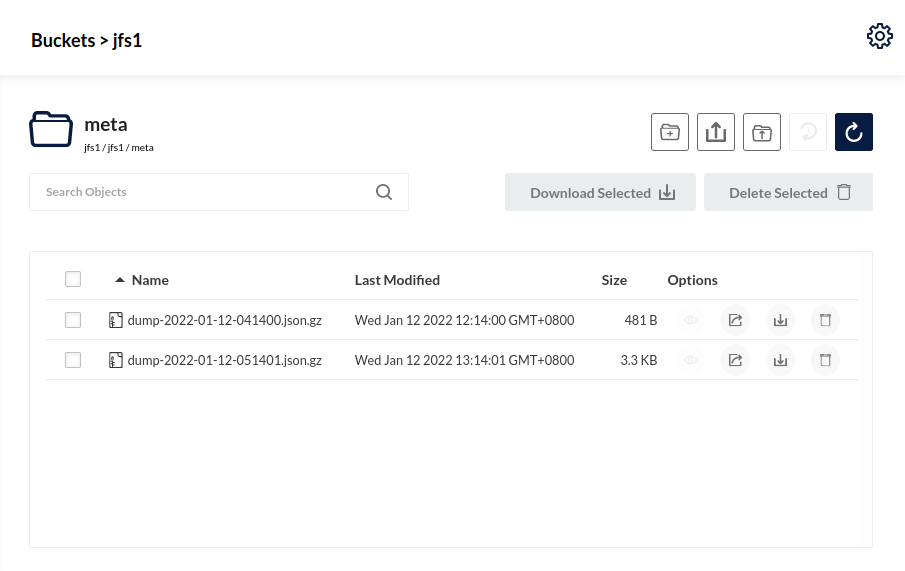This screenshot has width=905, height=571.
Task: Preview dump-2022-01-12-051401.json.gz eye icon
Action: coord(690,360)
